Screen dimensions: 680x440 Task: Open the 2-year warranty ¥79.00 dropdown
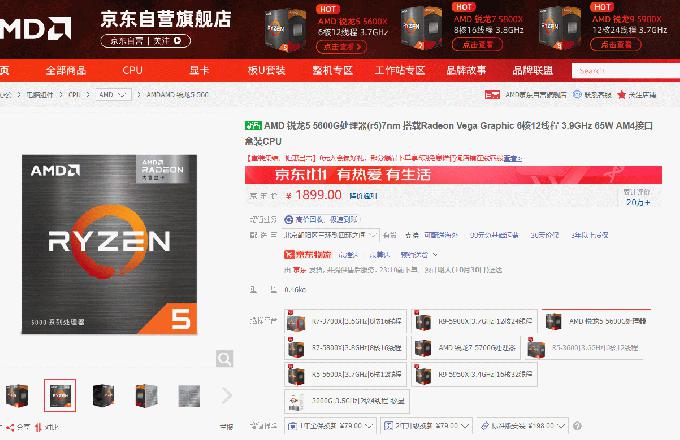coord(427,426)
